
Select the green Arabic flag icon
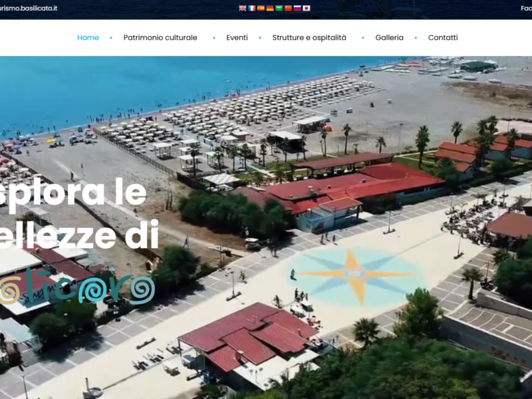(x=279, y=8)
